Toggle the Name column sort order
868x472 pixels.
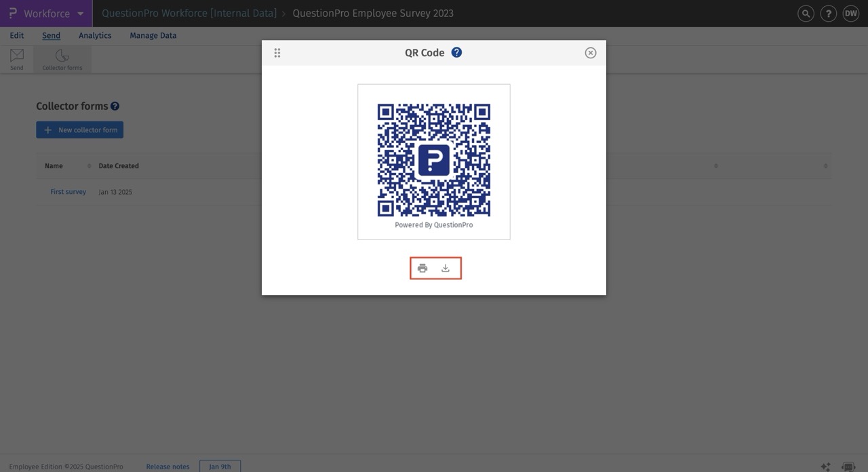click(88, 165)
